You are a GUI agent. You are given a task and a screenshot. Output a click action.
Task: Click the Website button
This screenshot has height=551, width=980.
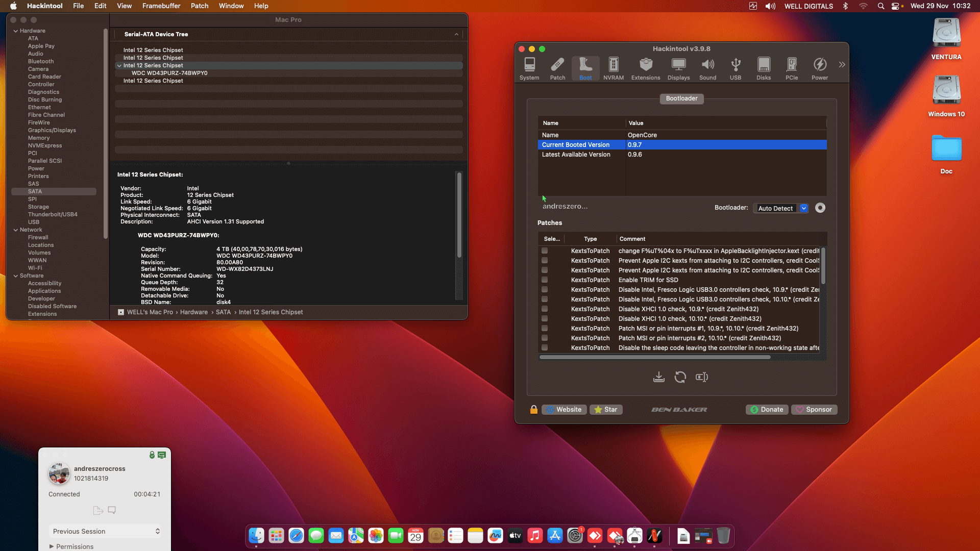coord(563,410)
